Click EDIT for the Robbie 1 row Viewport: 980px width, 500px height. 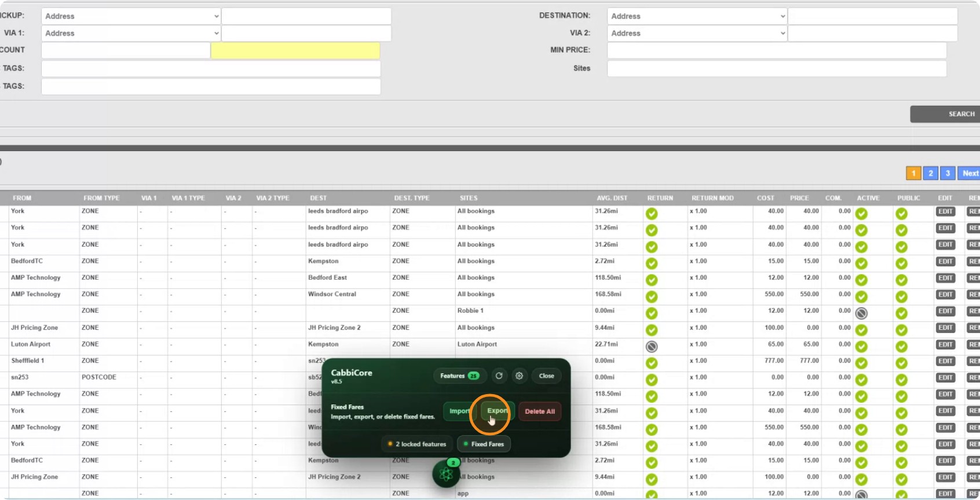(x=946, y=311)
